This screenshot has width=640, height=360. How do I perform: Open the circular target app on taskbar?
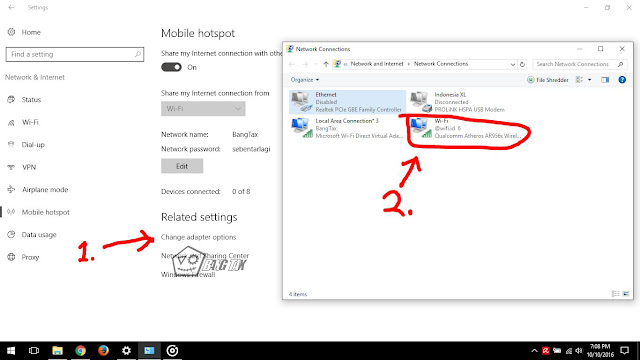pos(172,351)
